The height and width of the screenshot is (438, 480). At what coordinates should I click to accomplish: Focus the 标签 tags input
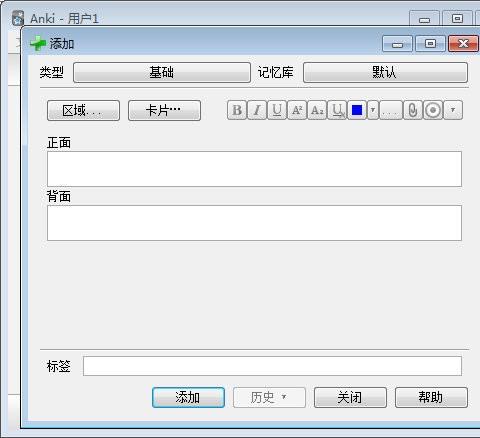(272, 366)
